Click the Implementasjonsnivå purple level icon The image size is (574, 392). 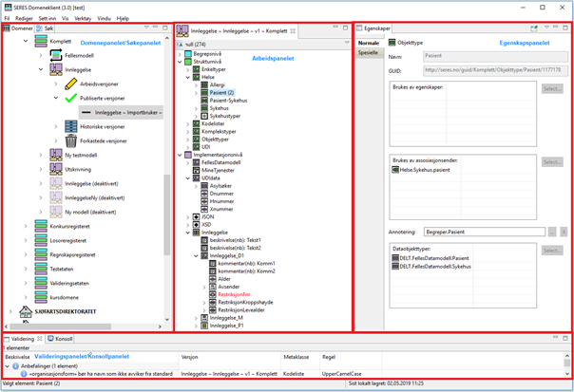coord(188,155)
